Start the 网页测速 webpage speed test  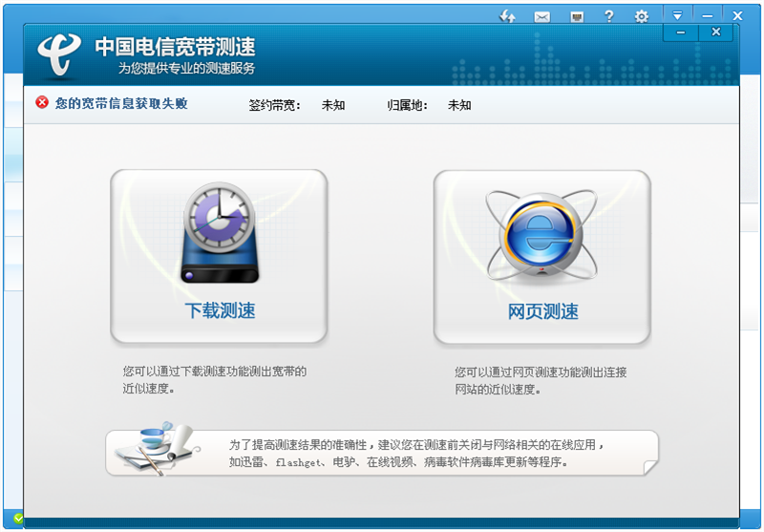542,257
